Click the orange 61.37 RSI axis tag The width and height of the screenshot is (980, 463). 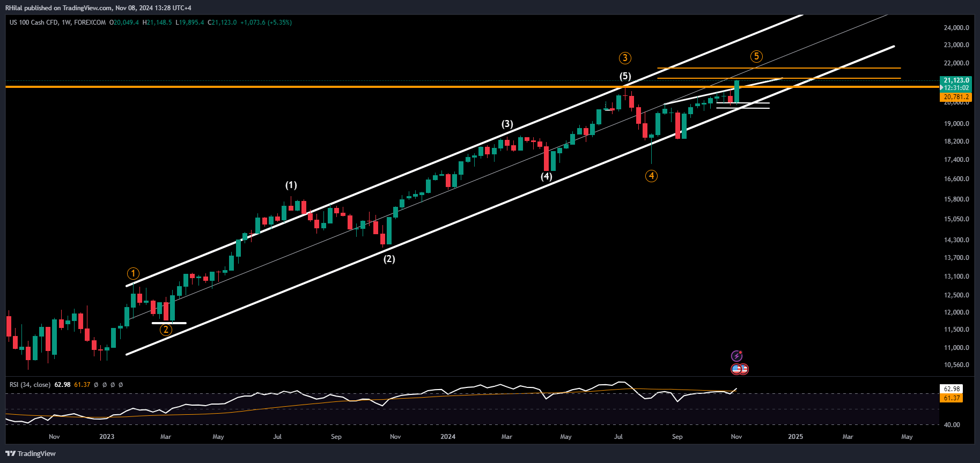952,398
